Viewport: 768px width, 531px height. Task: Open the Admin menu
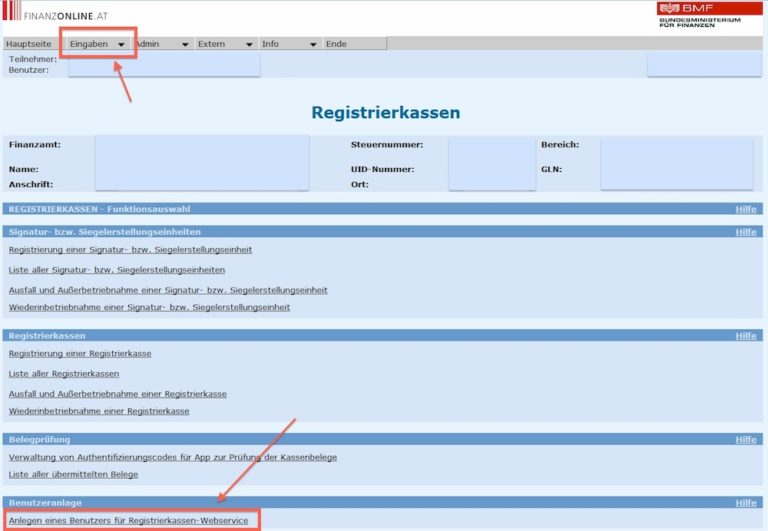[x=148, y=44]
